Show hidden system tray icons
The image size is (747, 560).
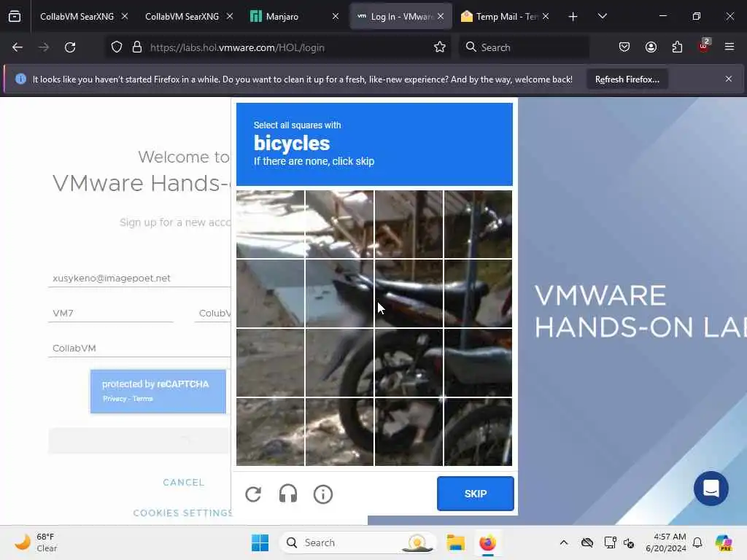pyautogui.click(x=564, y=542)
